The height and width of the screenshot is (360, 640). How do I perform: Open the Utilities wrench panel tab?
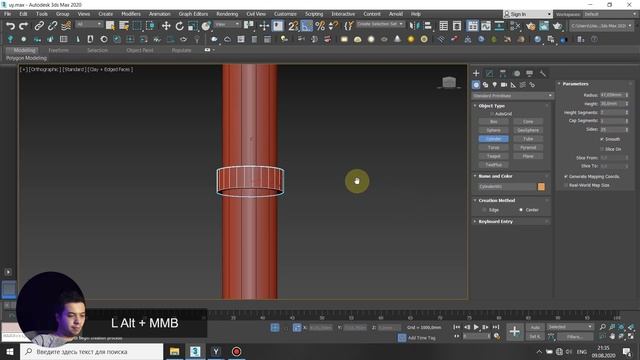pyautogui.click(x=543, y=73)
